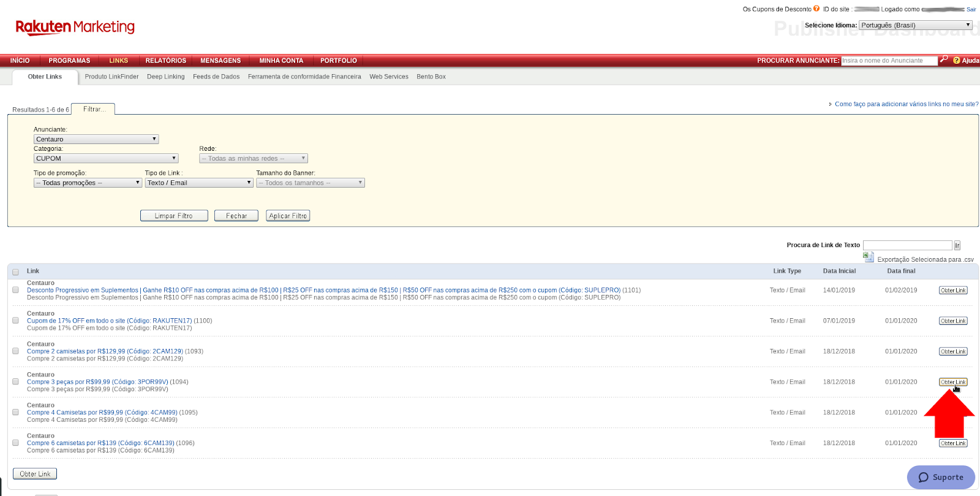Image resolution: width=980 pixels, height=496 pixels.
Task: Click Obter Link for Compre 2 camisetas row
Action: coord(953,351)
